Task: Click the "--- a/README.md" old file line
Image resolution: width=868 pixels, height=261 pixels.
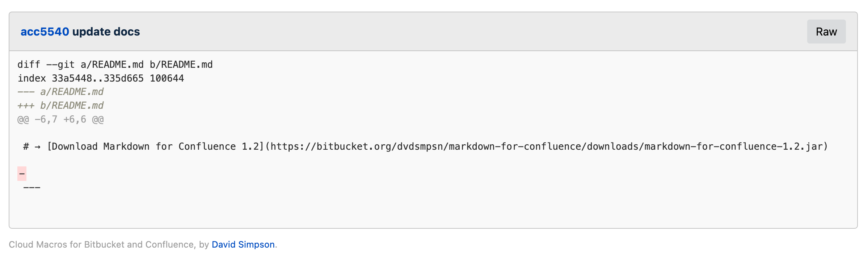Action: tap(60, 92)
